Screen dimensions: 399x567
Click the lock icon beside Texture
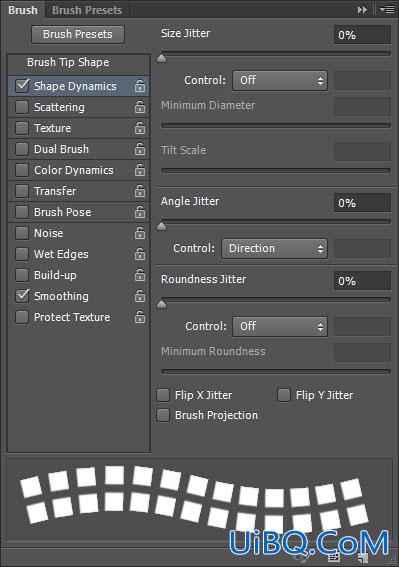[x=140, y=128]
